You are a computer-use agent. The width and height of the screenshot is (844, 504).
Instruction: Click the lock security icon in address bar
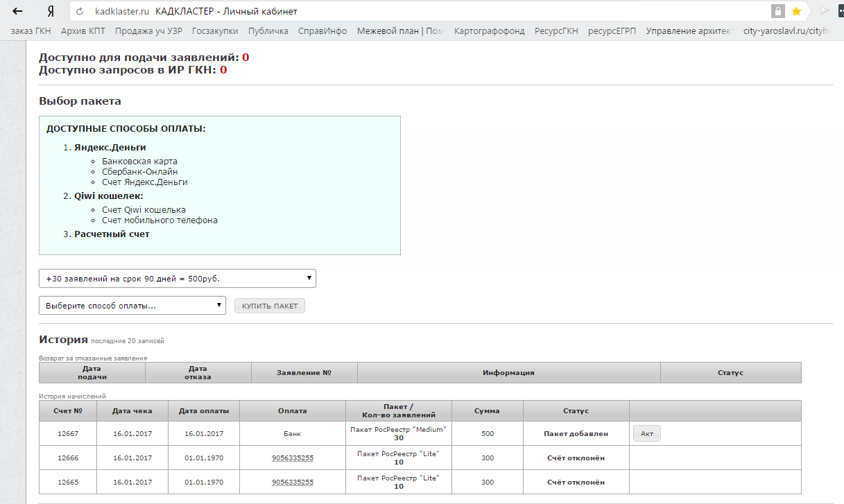(778, 12)
